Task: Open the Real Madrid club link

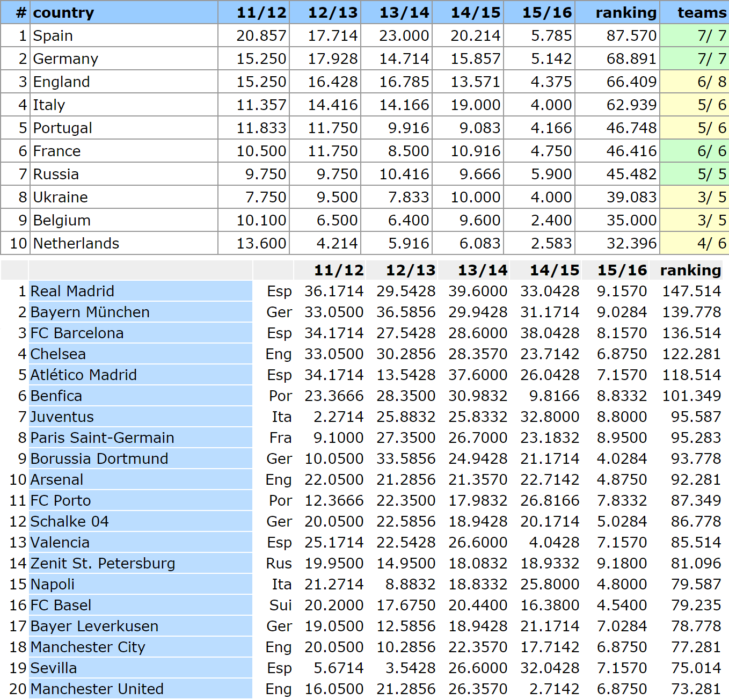Action: tap(72, 291)
